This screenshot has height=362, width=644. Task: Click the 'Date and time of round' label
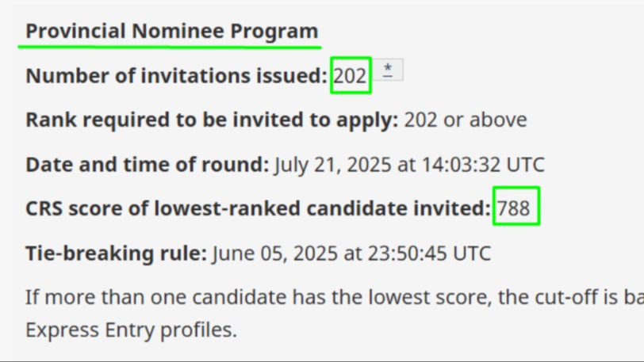pyautogui.click(x=147, y=165)
